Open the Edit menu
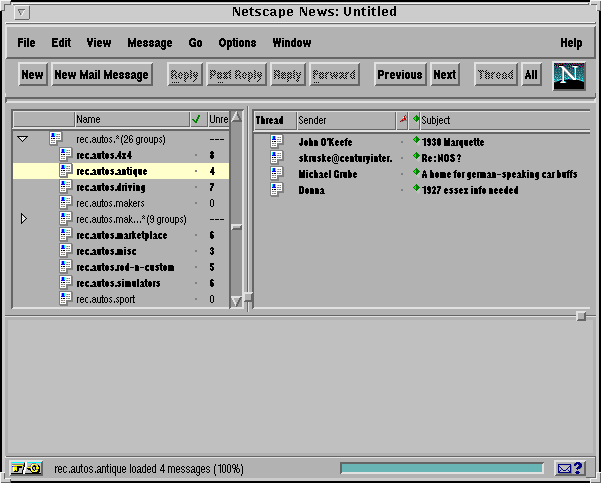The width and height of the screenshot is (601, 483). pos(61,43)
